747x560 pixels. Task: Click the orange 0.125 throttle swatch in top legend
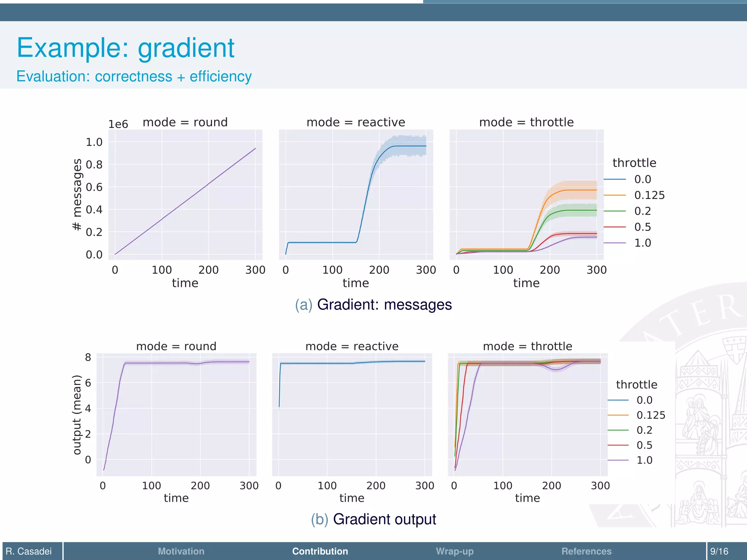(615, 195)
